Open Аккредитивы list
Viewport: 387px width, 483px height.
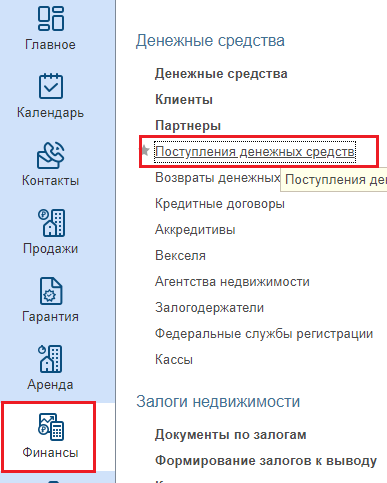point(195,230)
